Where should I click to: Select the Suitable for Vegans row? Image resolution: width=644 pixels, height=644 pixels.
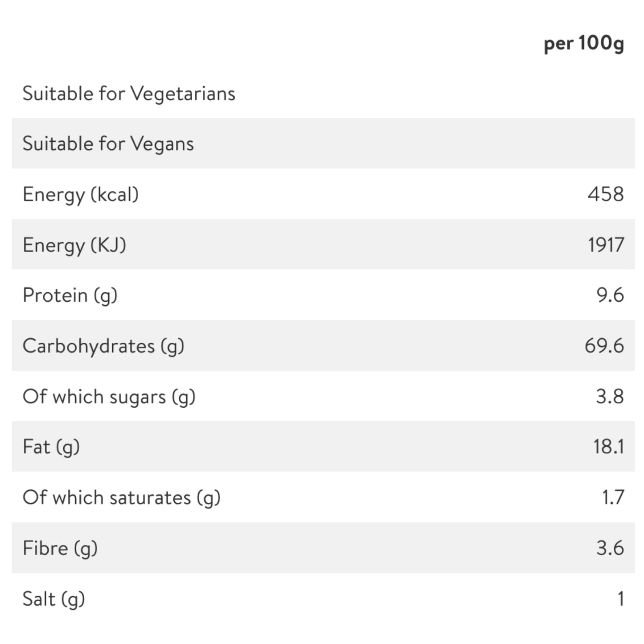(323, 143)
